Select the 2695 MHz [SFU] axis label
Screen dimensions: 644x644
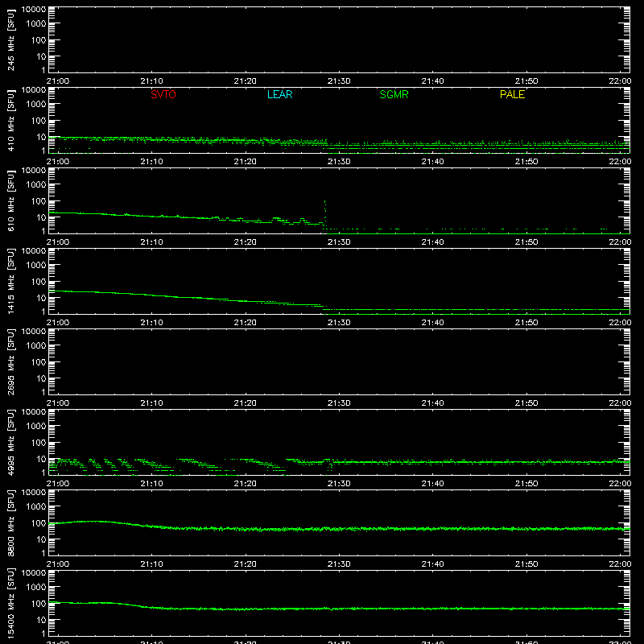pos(10,361)
